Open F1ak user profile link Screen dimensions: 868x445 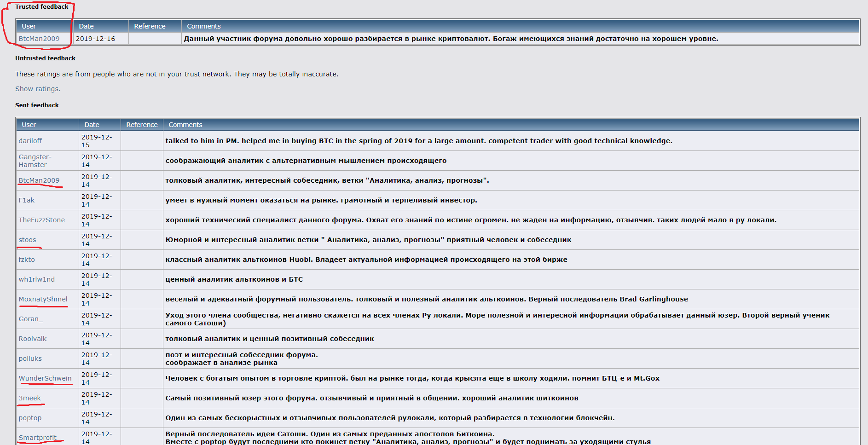[27, 200]
